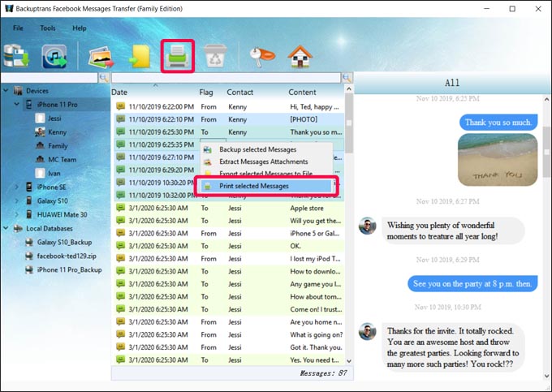Select the 'iPhone 5 or Gal...' message row
Viewport: 552px width, 392px height.
tap(229, 233)
